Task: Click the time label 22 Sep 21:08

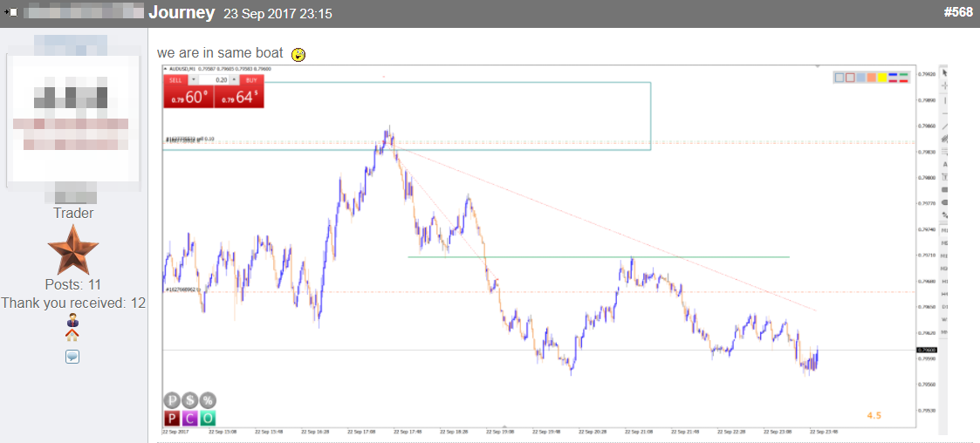Action: click(x=640, y=432)
